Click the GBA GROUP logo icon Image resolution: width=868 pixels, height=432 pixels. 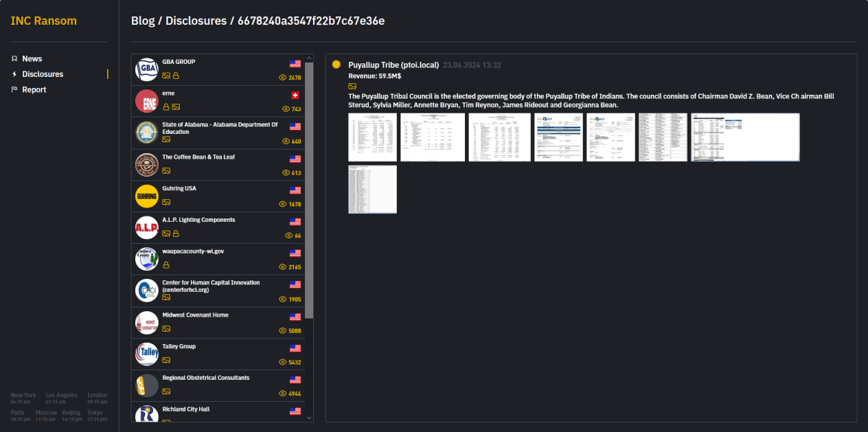147,69
